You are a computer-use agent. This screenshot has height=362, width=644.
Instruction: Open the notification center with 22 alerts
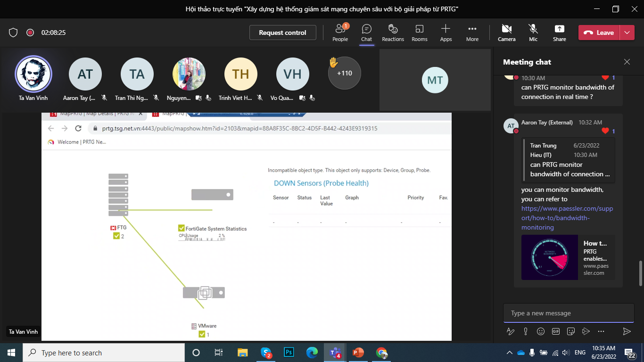pyautogui.click(x=630, y=353)
